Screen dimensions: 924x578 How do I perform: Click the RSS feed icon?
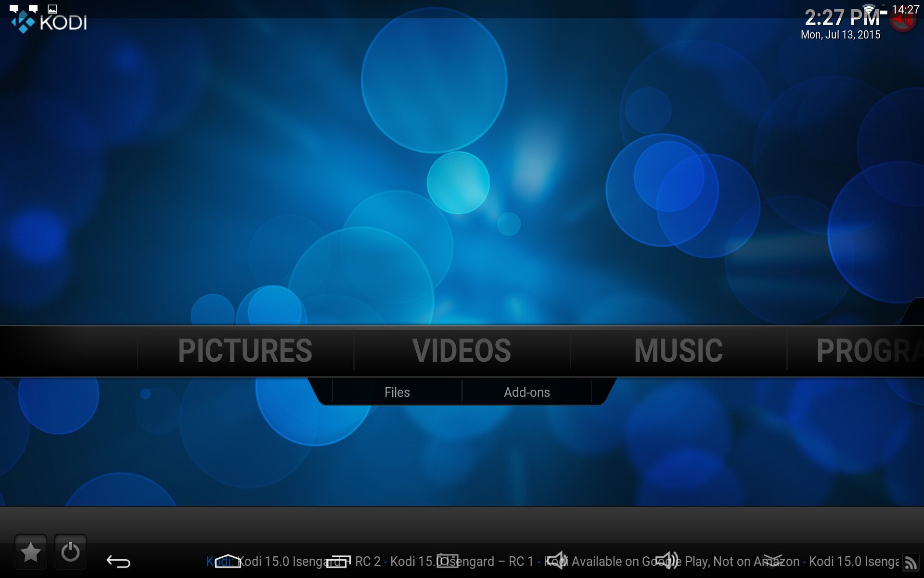click(910, 563)
